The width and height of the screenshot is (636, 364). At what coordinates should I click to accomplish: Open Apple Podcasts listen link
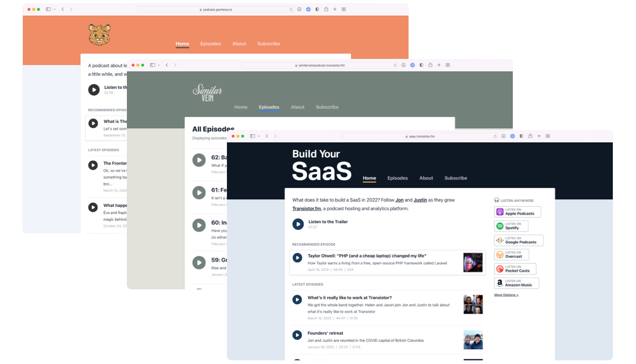(517, 212)
